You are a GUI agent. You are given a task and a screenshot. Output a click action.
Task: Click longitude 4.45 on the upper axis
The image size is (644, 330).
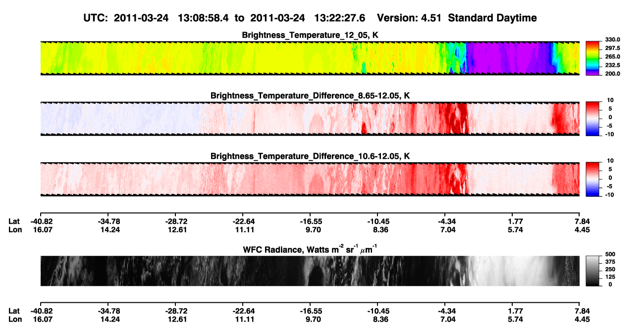582,230
